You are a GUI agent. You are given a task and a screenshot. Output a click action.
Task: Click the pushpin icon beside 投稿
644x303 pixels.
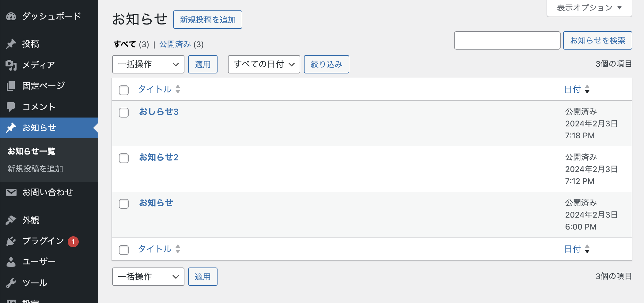pyautogui.click(x=11, y=44)
